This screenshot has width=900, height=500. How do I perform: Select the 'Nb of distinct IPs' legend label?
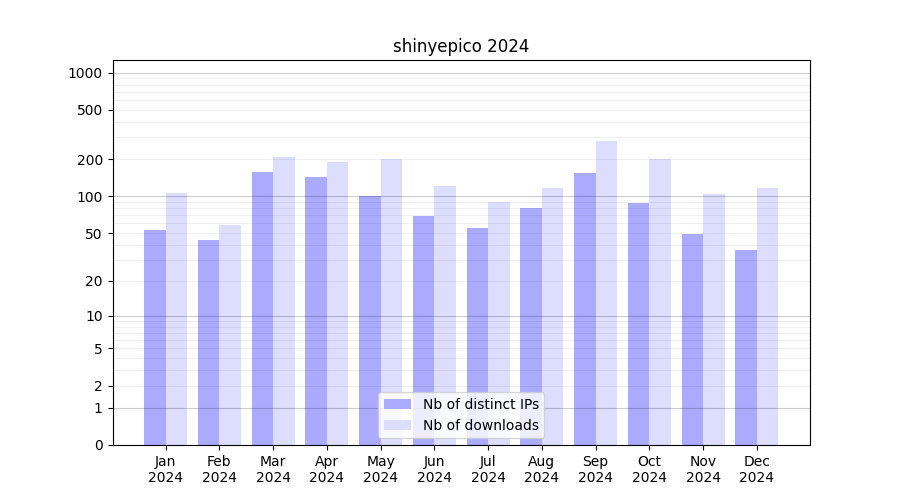click(480, 404)
